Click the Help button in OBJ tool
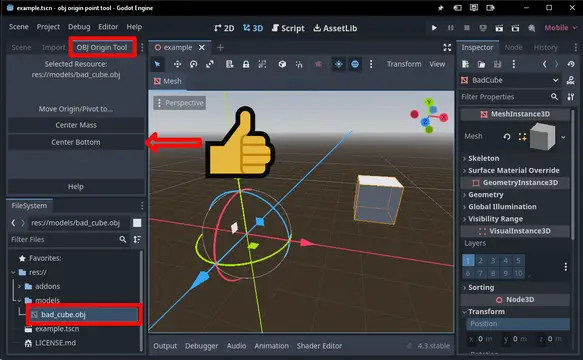The width and height of the screenshot is (583, 360). click(76, 187)
